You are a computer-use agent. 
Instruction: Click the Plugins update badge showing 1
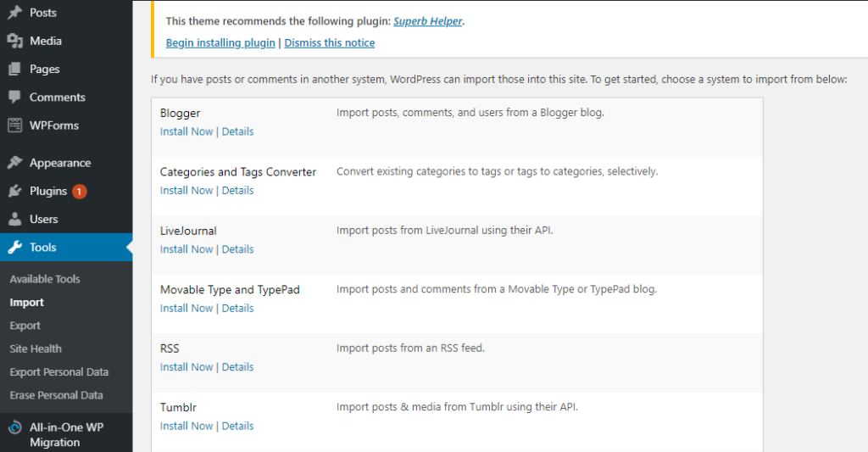click(79, 191)
